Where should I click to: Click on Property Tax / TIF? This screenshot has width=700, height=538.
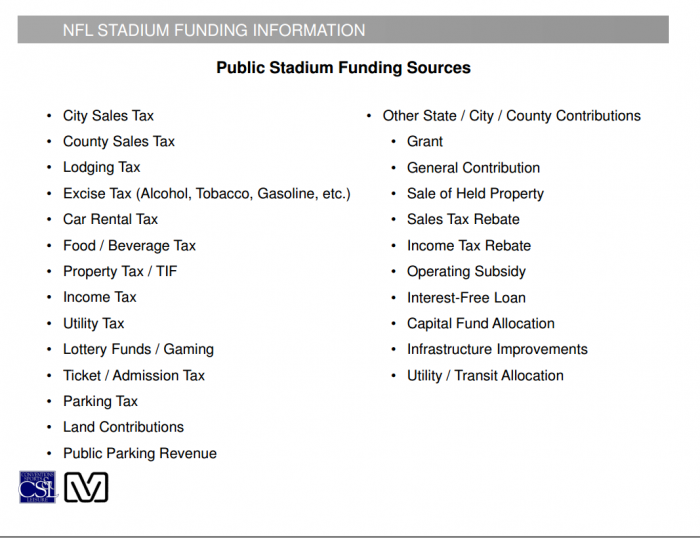(x=120, y=272)
